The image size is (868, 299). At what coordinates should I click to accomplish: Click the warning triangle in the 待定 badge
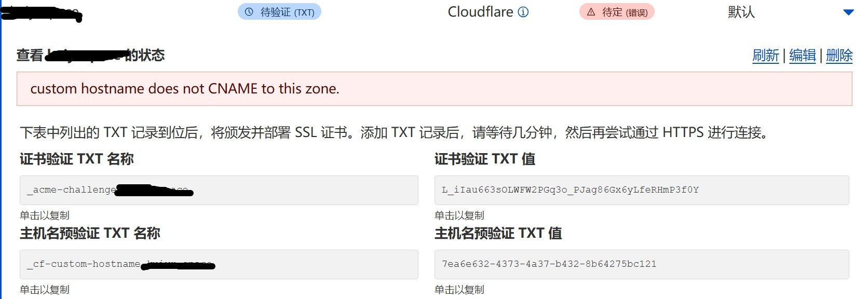(591, 12)
